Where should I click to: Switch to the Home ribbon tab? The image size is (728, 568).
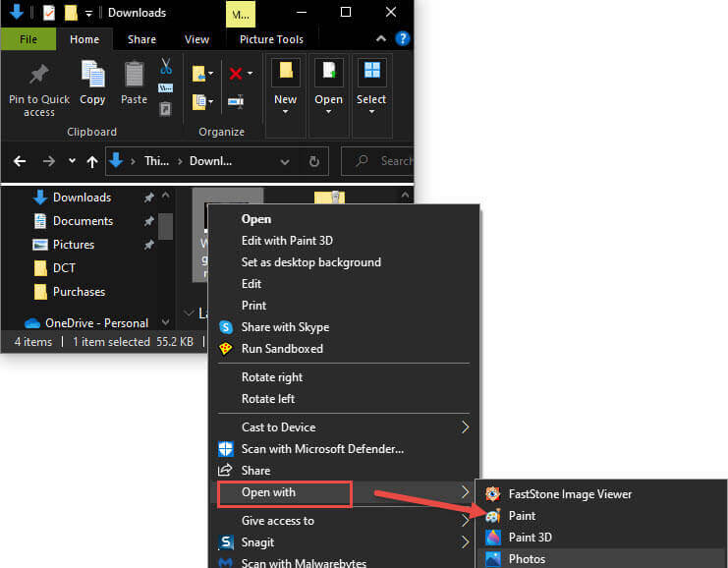(84, 39)
